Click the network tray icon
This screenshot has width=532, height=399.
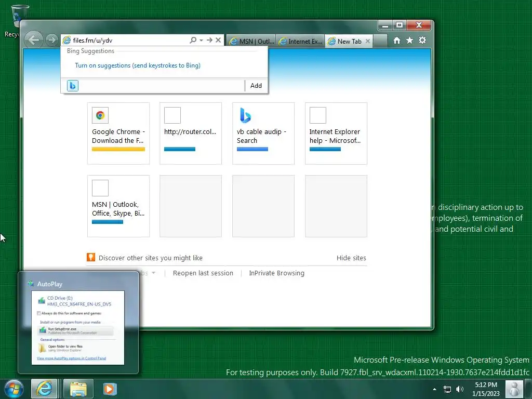click(447, 389)
